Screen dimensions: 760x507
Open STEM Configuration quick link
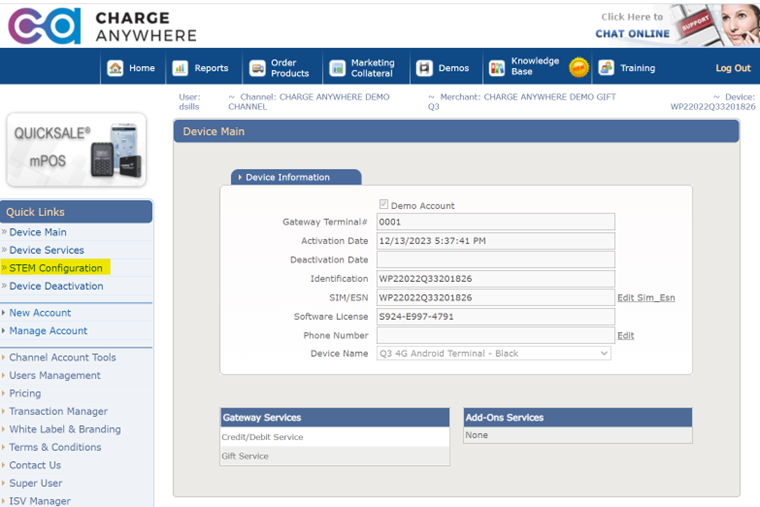click(x=56, y=268)
